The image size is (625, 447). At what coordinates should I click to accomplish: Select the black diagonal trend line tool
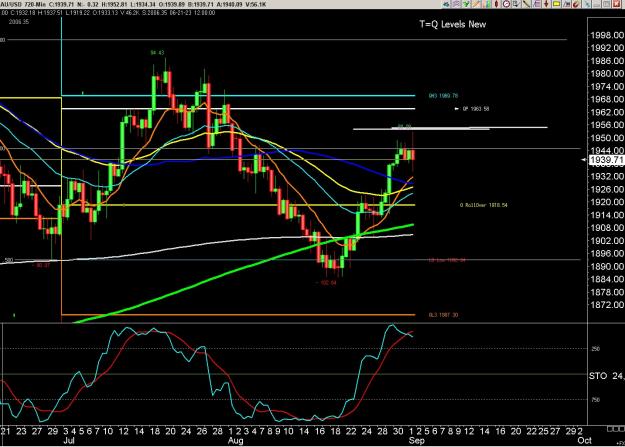coord(527,4)
